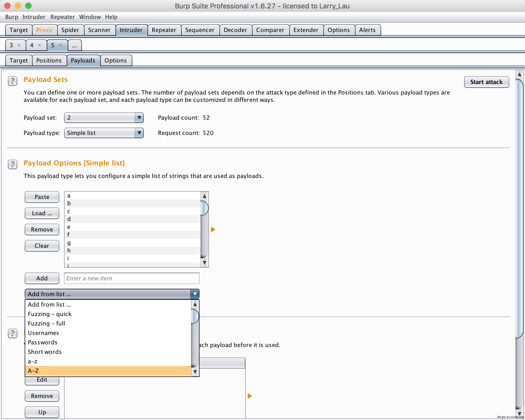The image size is (525, 420).
Task: Click the Payload Processing help icon
Action: tap(13, 333)
